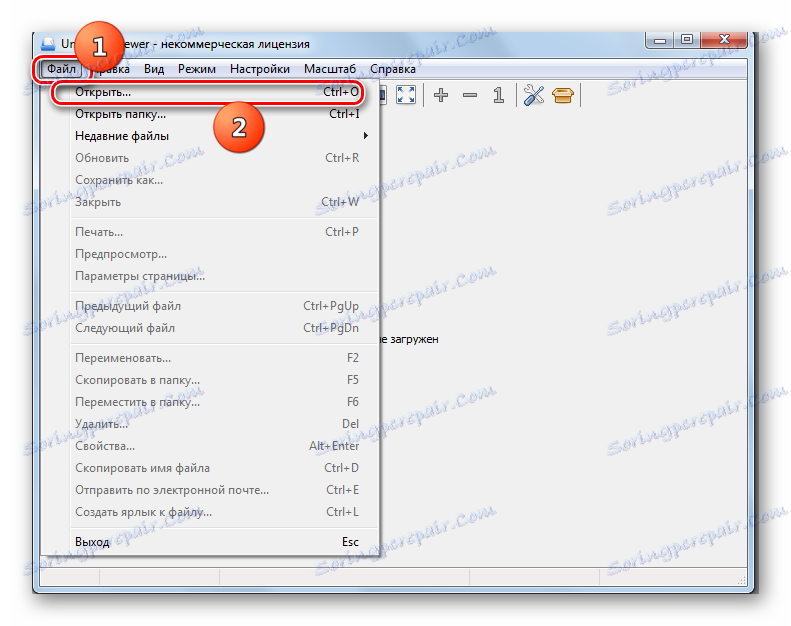This screenshot has height=626, width=791.
Task: Click the window resize grip corner
Action: coord(742,581)
